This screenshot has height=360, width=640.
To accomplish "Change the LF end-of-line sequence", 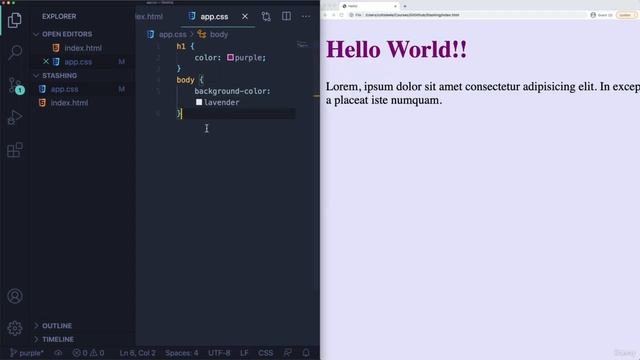I will [x=244, y=353].
